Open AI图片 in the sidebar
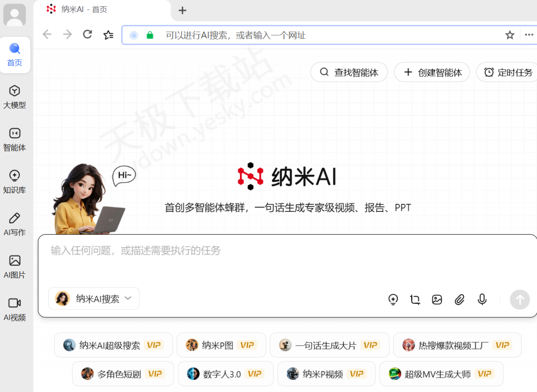Screen dimensions: 537x392 14,261
